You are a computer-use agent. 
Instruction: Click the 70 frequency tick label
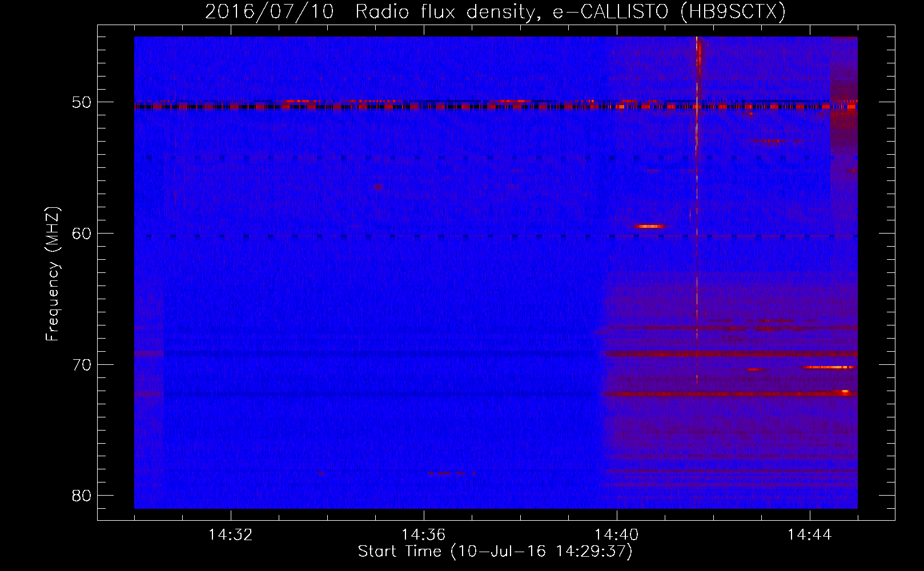tap(82, 364)
